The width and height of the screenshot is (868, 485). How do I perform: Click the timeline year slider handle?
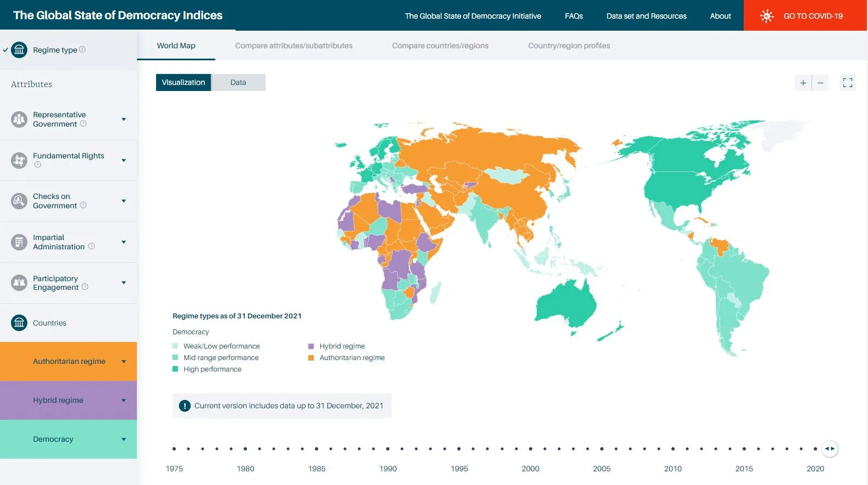pyautogui.click(x=830, y=449)
